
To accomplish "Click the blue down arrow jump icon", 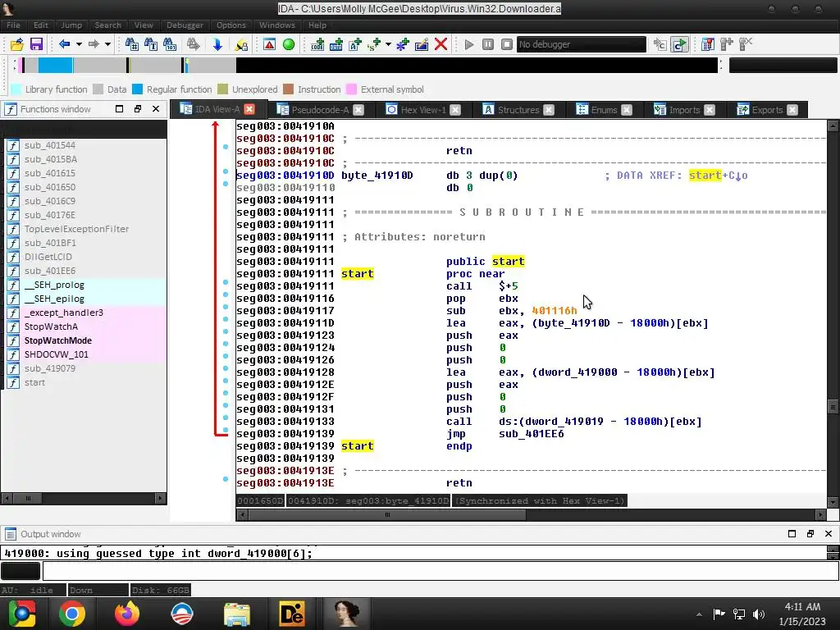I will coord(217,44).
